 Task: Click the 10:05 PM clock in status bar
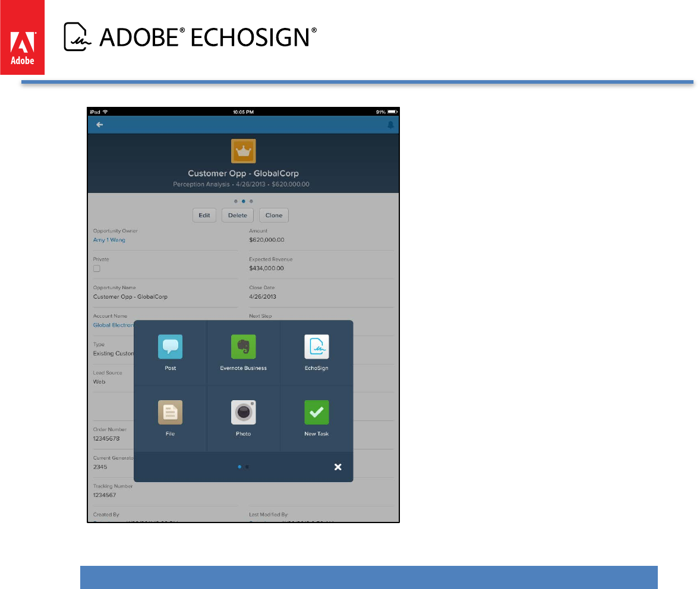(x=243, y=112)
